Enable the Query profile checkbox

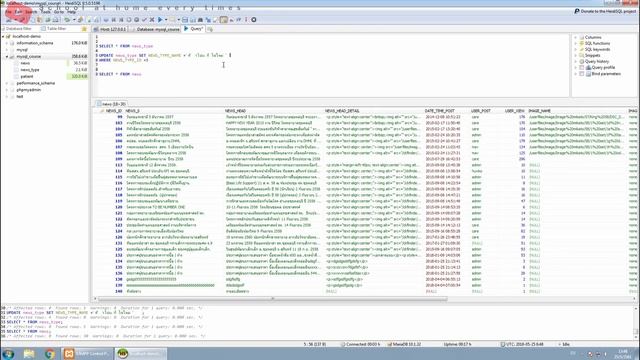(x=582, y=67)
